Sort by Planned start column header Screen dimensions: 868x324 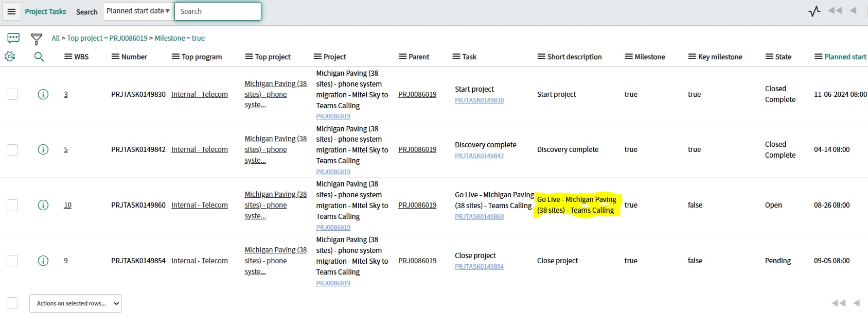tap(845, 57)
